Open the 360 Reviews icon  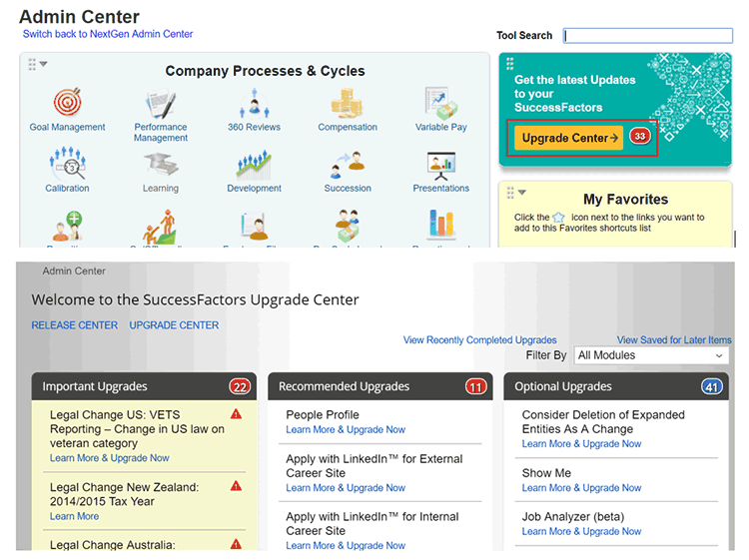pos(254,103)
